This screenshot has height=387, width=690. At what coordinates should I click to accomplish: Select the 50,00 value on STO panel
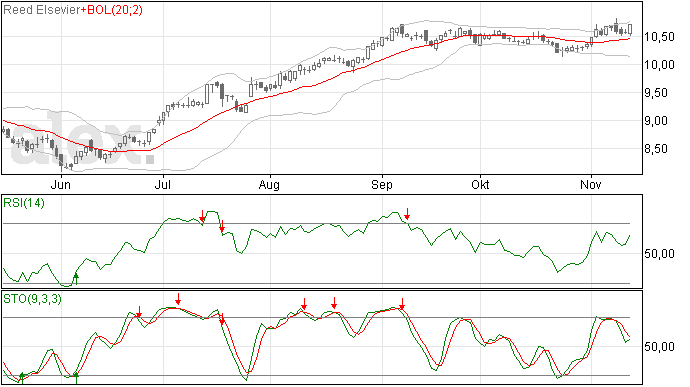pos(659,347)
